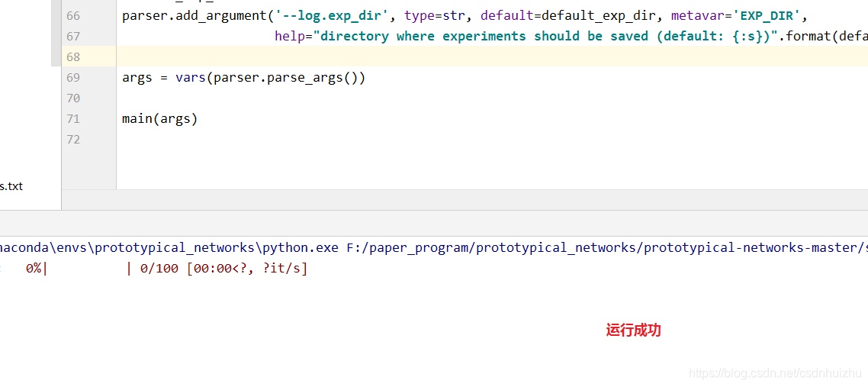This screenshot has height=387, width=868.
Task: Click the default_exp_dir argument value
Action: click(599, 15)
